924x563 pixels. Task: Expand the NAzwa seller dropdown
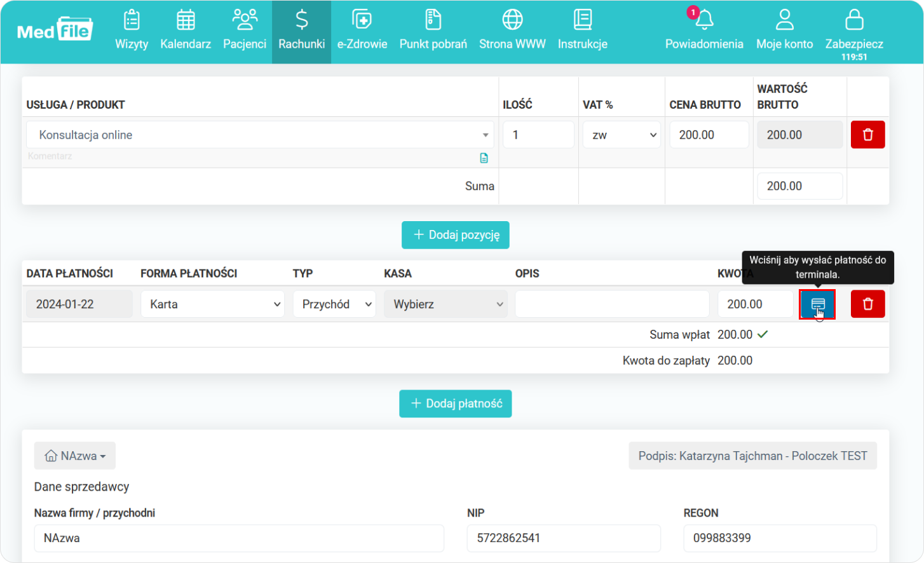(75, 456)
